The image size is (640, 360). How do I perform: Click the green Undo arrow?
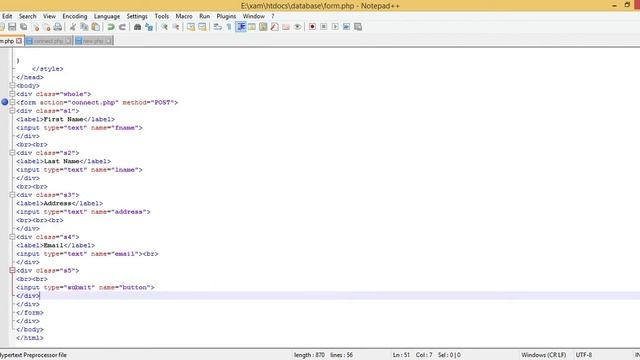[111, 27]
